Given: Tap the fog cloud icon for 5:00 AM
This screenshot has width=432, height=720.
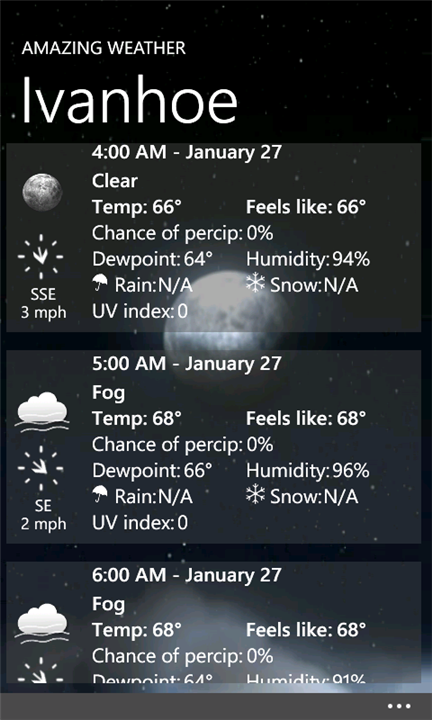Looking at the screenshot, I should [42, 410].
